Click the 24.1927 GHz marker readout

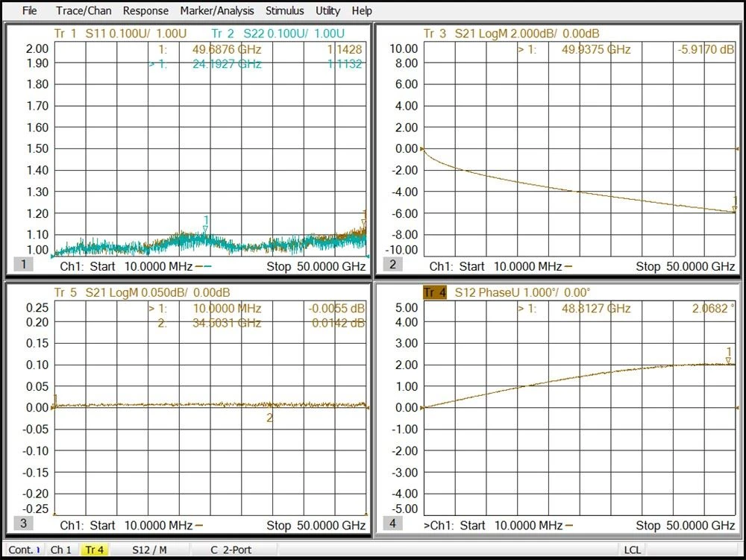[x=227, y=63]
